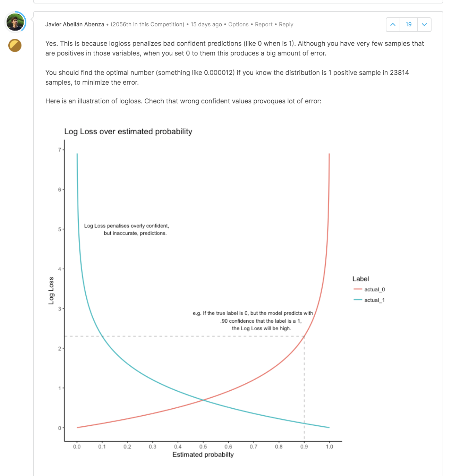This screenshot has height=476, width=452.
Task: Click the 15 days ago timestamp
Action: pos(206,24)
